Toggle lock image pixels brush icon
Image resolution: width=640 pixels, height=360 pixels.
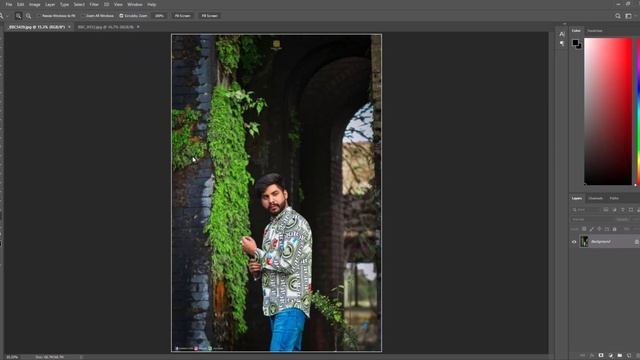coord(592,229)
